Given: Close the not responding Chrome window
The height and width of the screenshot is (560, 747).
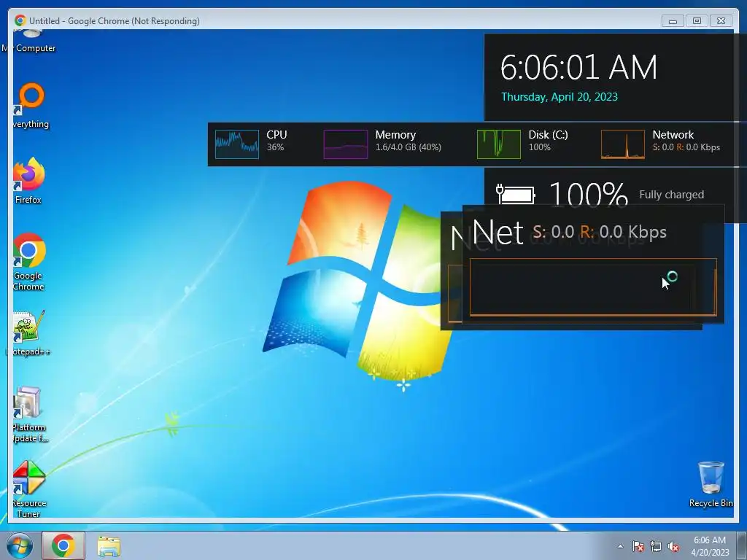Looking at the screenshot, I should (721, 21).
